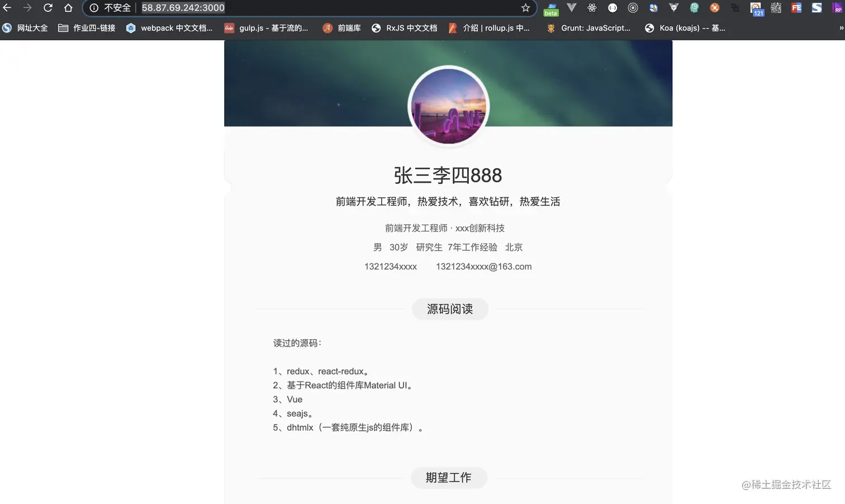This screenshot has width=845, height=504.
Task: Click the 源码阅读 section heading
Action: [x=450, y=309]
